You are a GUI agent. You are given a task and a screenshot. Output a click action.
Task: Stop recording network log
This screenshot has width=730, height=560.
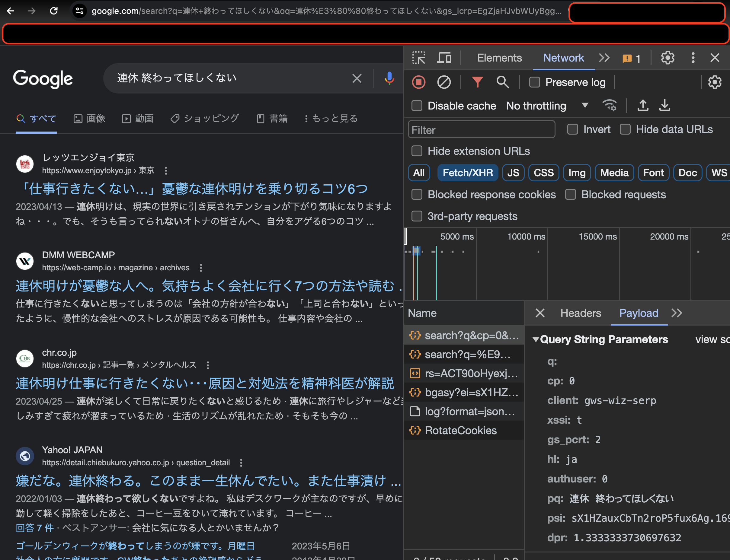coord(418,82)
